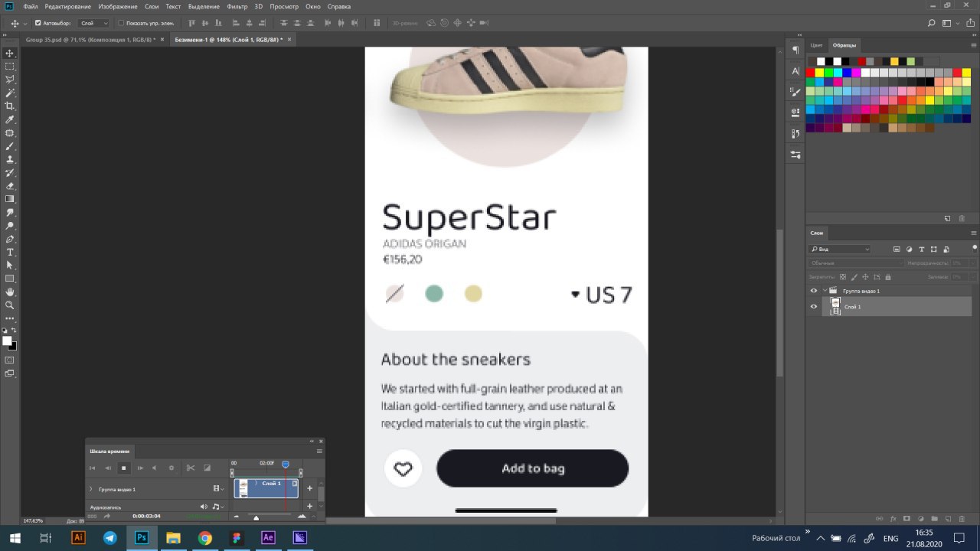Screen dimensions: 980x551
Task: Split clip with the timeline scissors icon
Action: coord(191,468)
